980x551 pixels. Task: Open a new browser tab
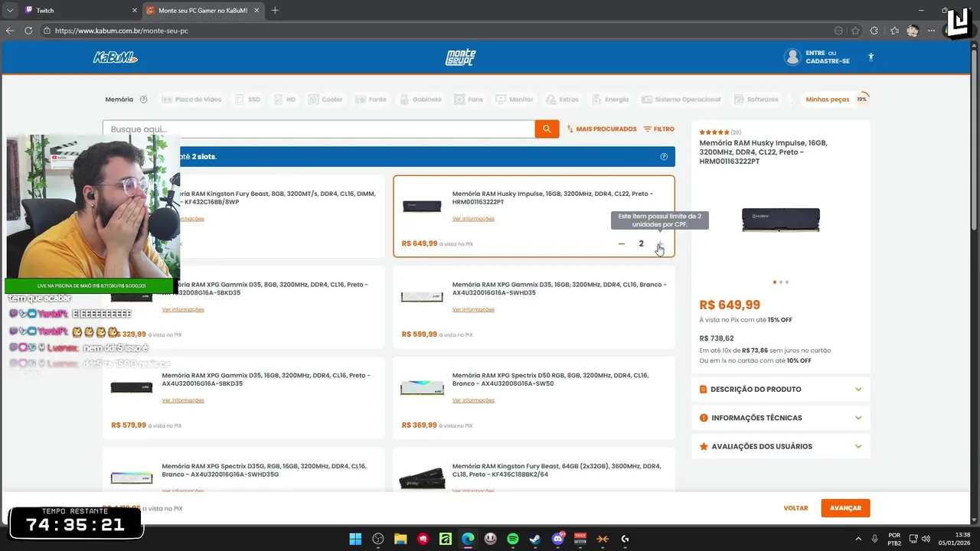[275, 11]
